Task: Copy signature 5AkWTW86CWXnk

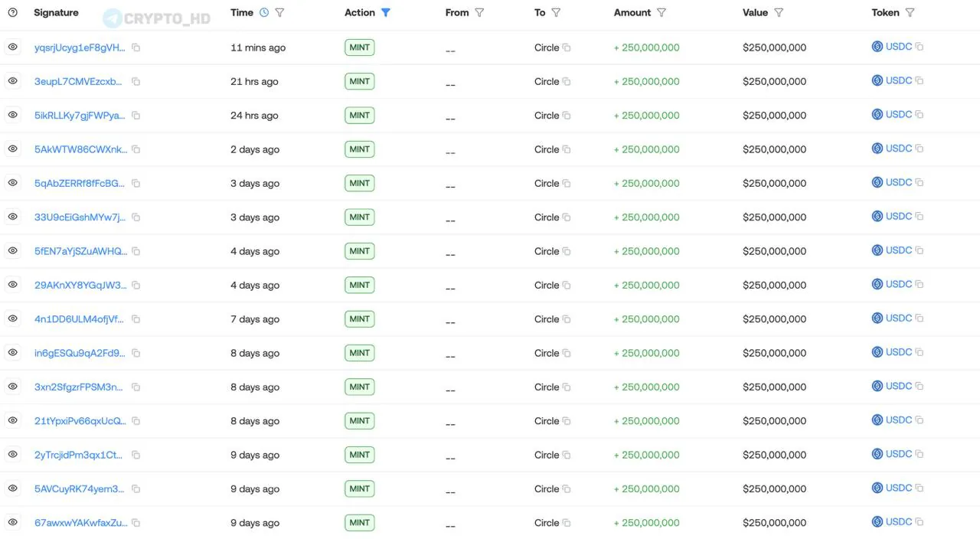Action: coord(136,149)
